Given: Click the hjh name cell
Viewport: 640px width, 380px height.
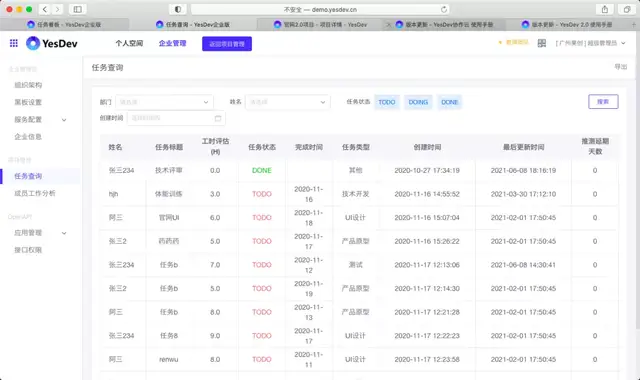Looking at the screenshot, I should tap(113, 194).
